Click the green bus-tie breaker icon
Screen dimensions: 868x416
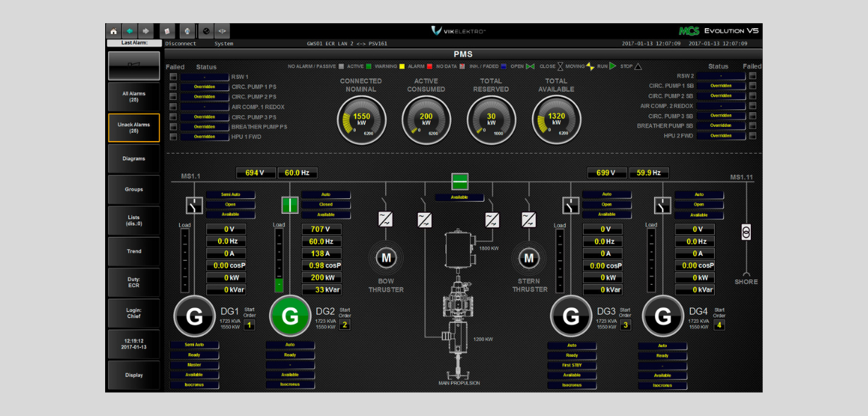[459, 182]
